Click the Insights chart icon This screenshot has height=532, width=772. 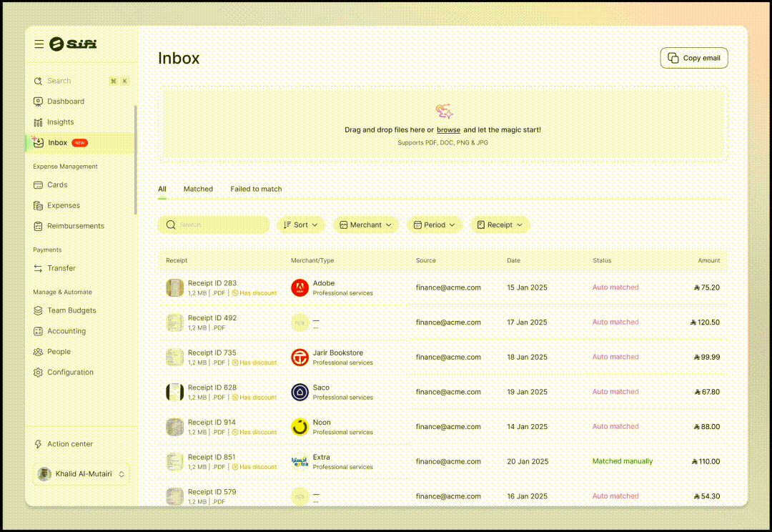(39, 122)
